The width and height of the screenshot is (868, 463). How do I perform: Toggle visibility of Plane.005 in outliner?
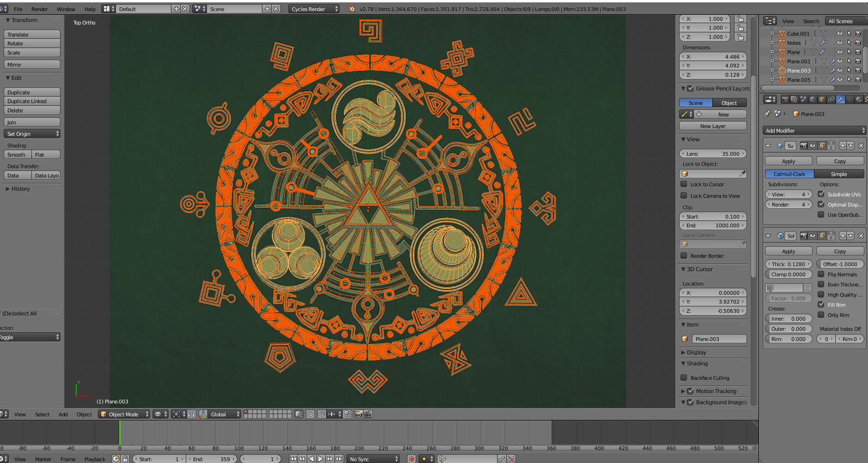840,79
